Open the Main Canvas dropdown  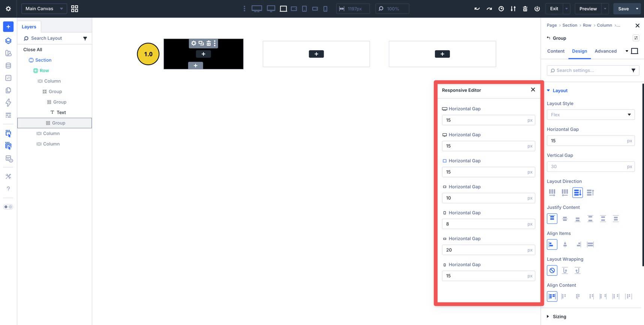[44, 9]
